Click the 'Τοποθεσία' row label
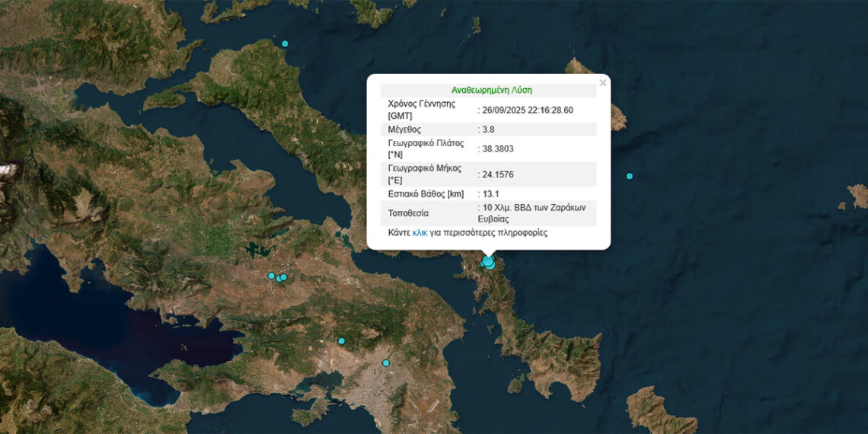868x434 pixels. 408,213
